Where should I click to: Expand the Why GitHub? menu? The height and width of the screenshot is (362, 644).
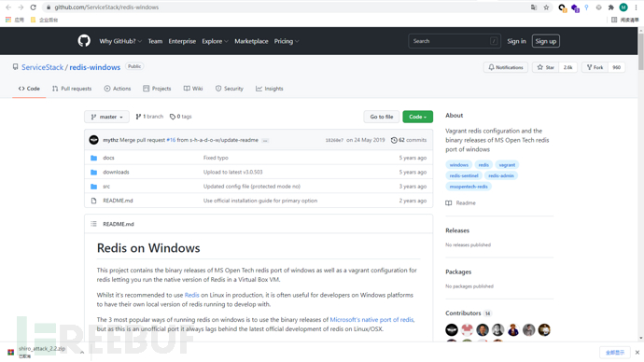point(120,41)
